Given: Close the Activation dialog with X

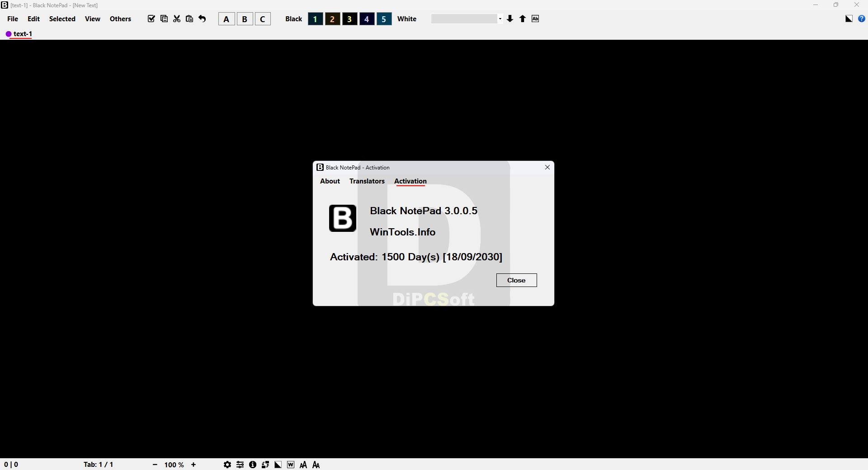Looking at the screenshot, I should click(547, 167).
